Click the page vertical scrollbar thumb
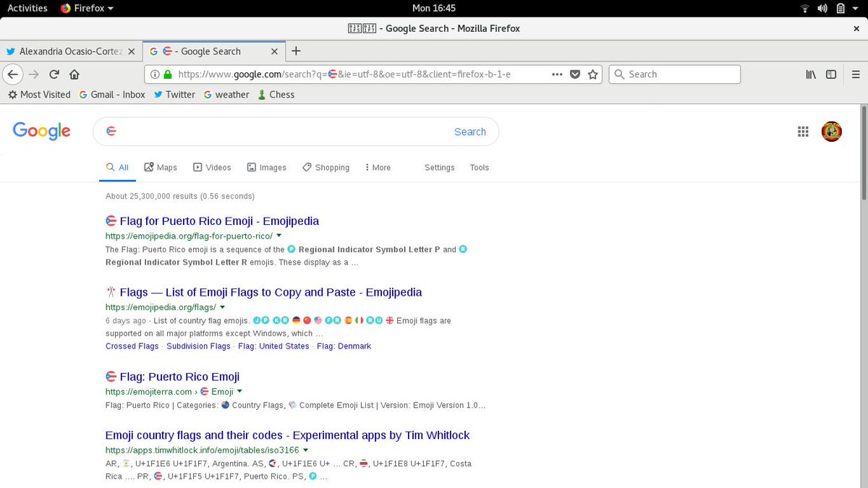The height and width of the screenshot is (488, 868). point(863,153)
